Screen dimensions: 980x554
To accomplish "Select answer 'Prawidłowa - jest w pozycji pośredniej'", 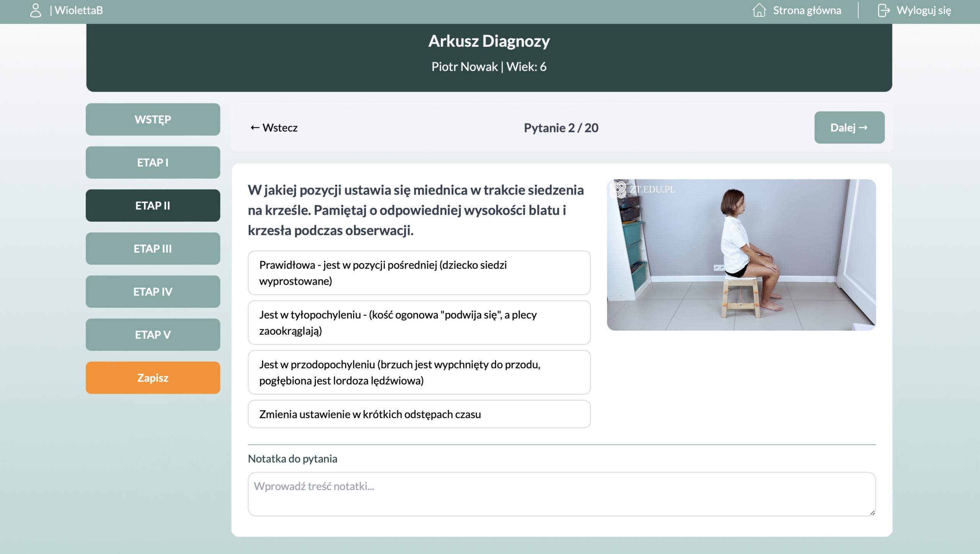I will [x=419, y=273].
